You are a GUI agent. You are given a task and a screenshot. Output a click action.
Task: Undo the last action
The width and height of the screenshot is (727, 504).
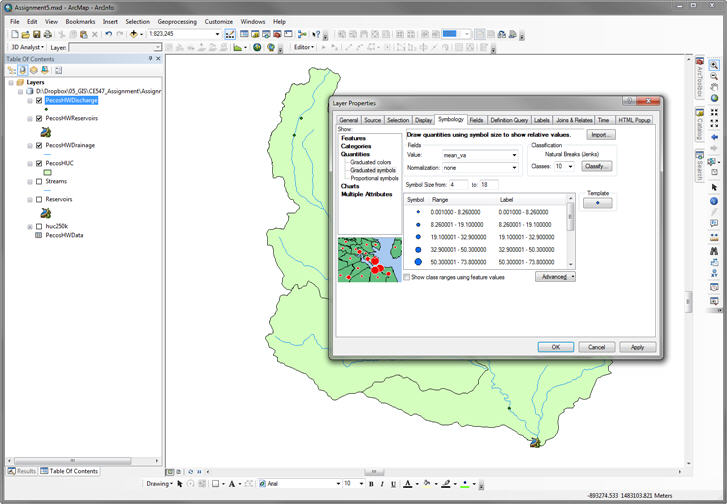tap(108, 34)
